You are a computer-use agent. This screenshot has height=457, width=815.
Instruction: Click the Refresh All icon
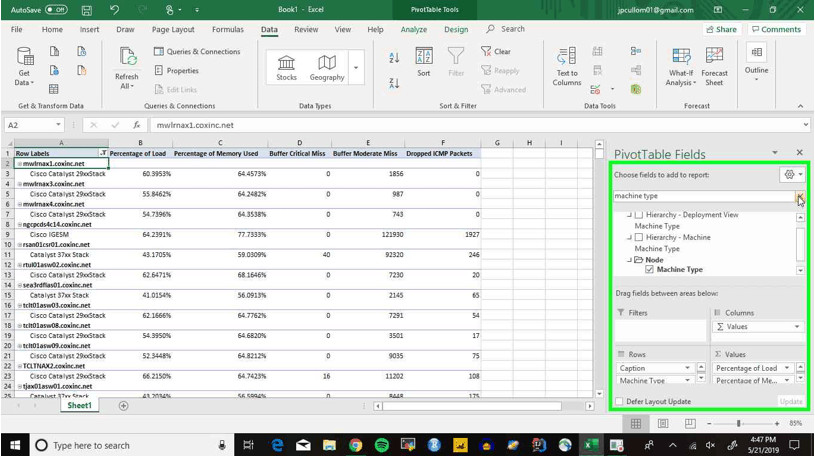click(x=127, y=58)
